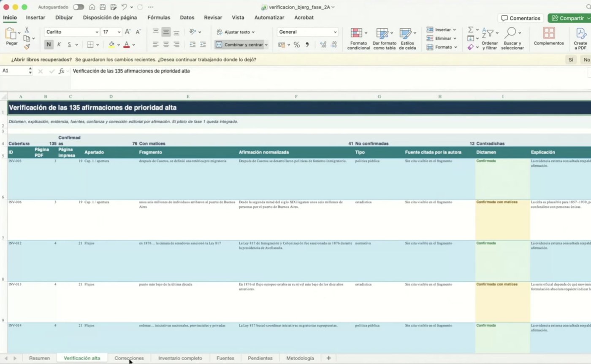Open the Comentarios pane
The height and width of the screenshot is (364, 591).
[x=521, y=18]
